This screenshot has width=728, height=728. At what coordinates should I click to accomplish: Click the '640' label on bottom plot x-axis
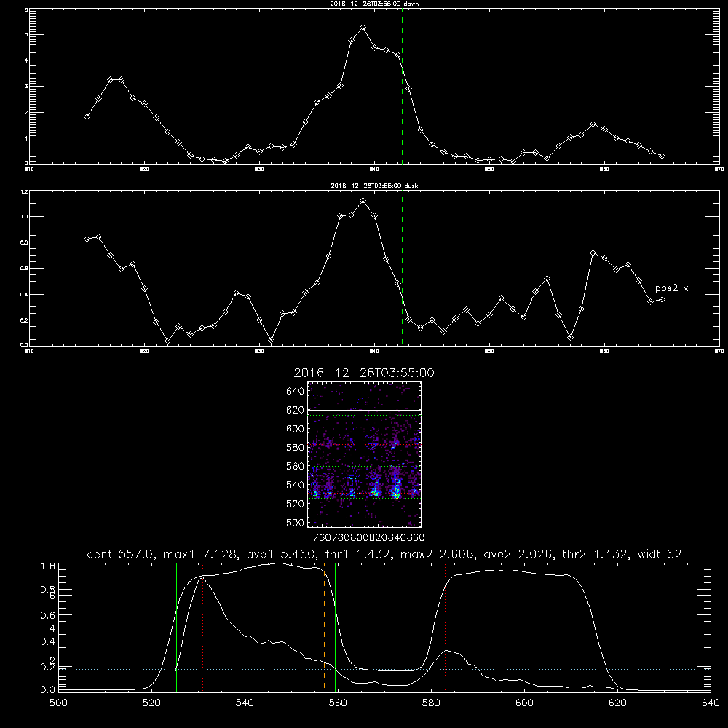711,703
